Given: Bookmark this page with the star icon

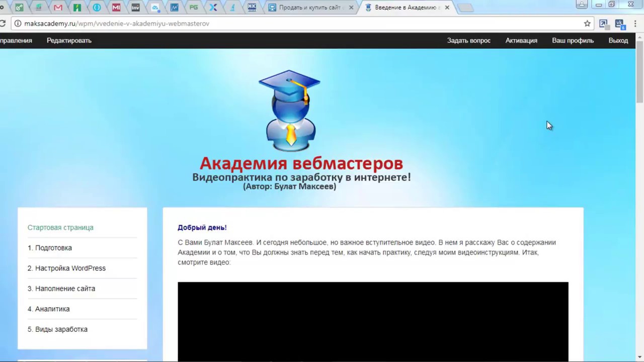Looking at the screenshot, I should [x=587, y=23].
